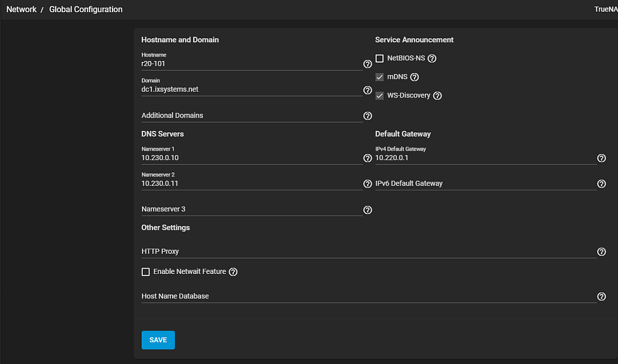This screenshot has width=618, height=364.
Task: Uncheck the mDNS checkbox
Action: (x=380, y=77)
